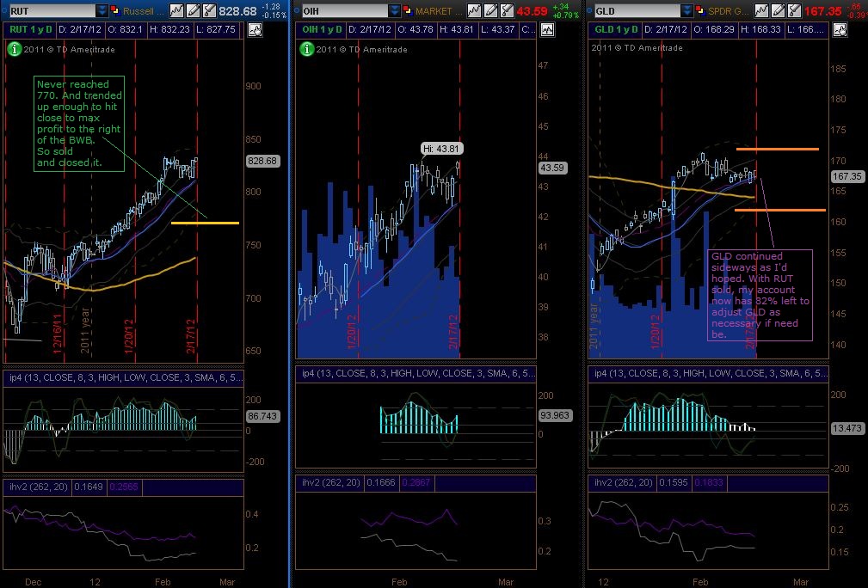868x588 pixels.
Task: Click the OIH symbol input field
Action: [344, 10]
